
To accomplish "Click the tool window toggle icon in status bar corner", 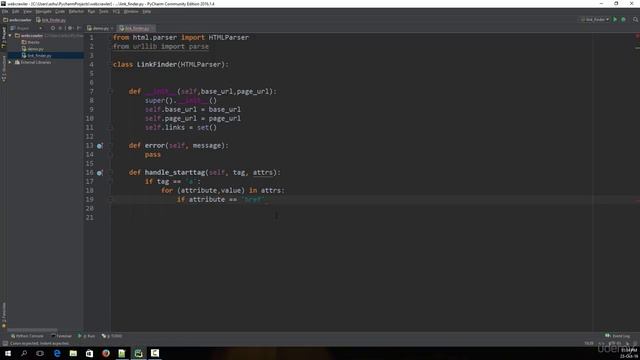I will pyautogui.click(x=5, y=343).
